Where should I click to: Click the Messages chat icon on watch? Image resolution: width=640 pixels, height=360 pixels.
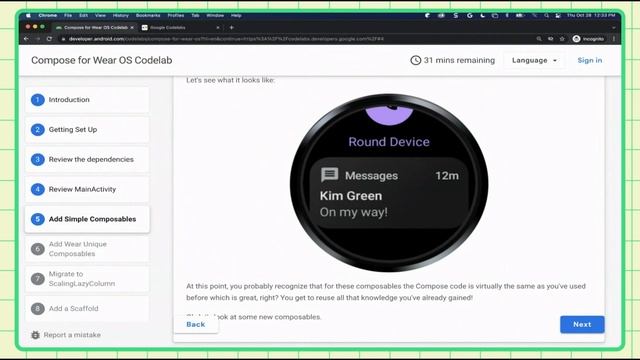pyautogui.click(x=329, y=175)
